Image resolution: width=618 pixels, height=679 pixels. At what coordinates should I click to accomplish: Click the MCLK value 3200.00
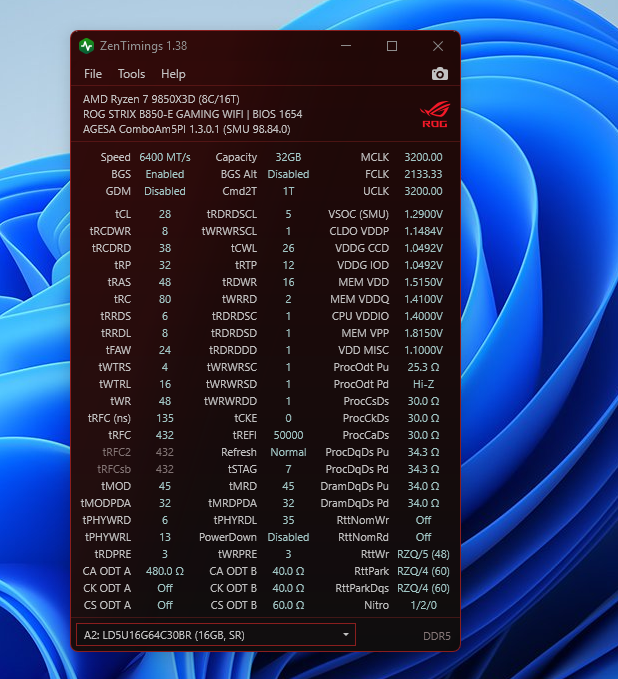[x=423, y=157]
